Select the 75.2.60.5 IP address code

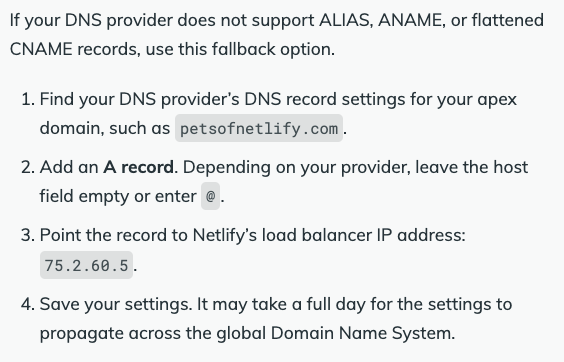coord(86,265)
